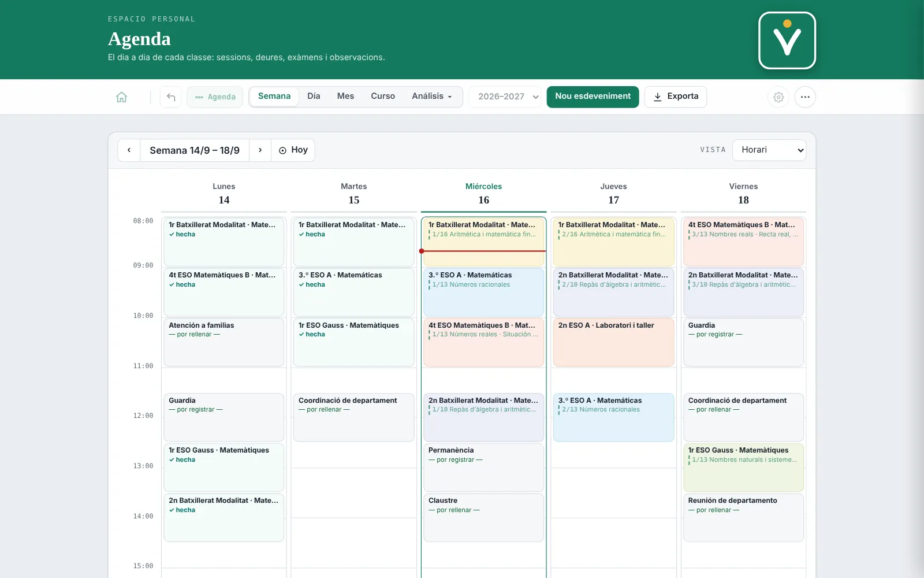Export agenda with Exporta button
This screenshot has height=578, width=924.
(x=676, y=97)
